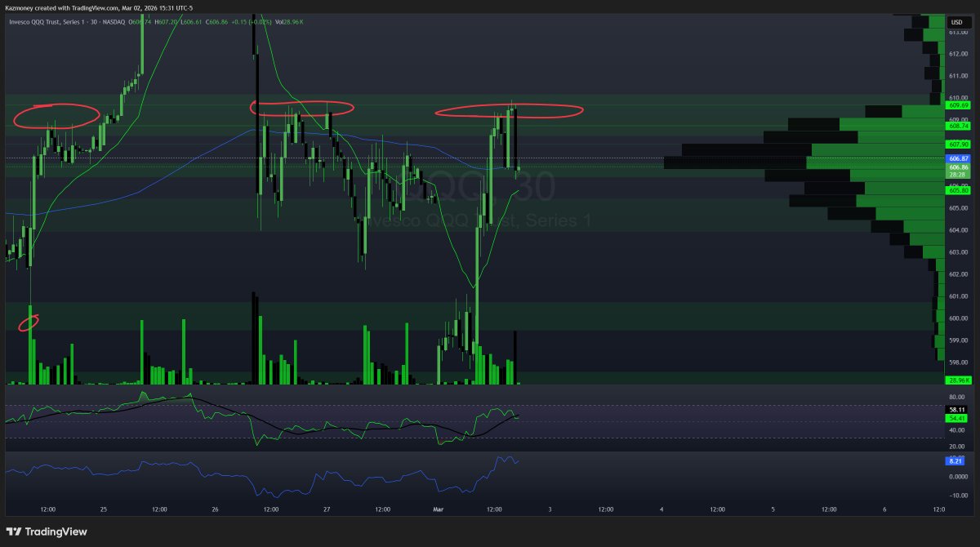Click the TradingView logo
The width and height of the screenshot is (980, 547).
click(x=47, y=532)
